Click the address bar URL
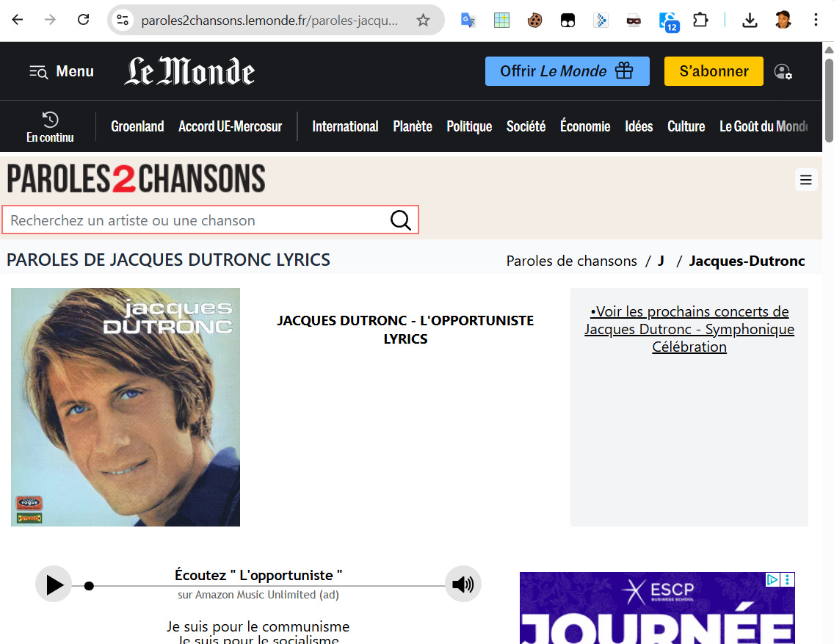This screenshot has width=834, height=644. (269, 21)
